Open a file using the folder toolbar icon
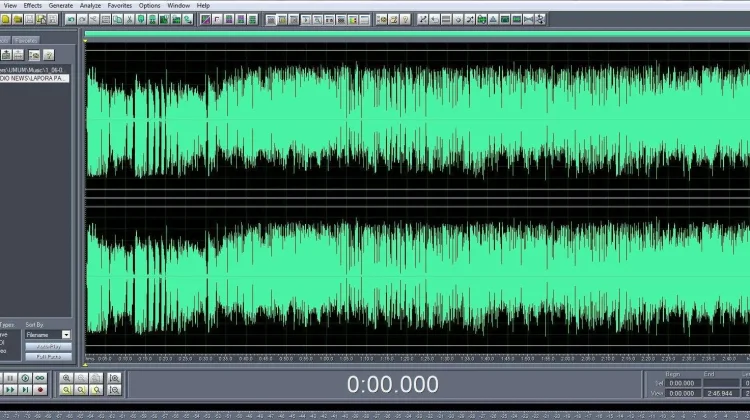750x420 pixels. pyautogui.click(x=18, y=20)
